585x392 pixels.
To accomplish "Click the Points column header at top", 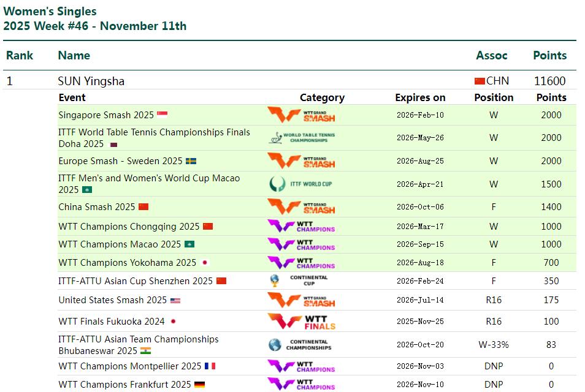I will [x=549, y=55].
